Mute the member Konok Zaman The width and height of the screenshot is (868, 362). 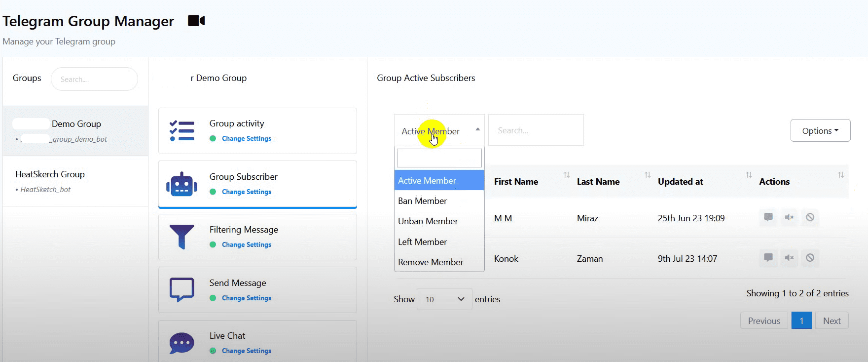[789, 258]
